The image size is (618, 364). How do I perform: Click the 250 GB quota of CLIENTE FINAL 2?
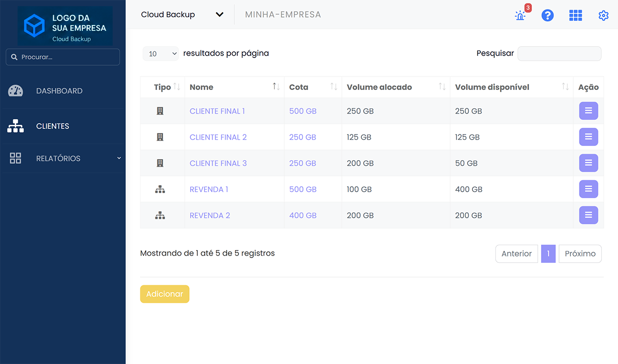[303, 137]
